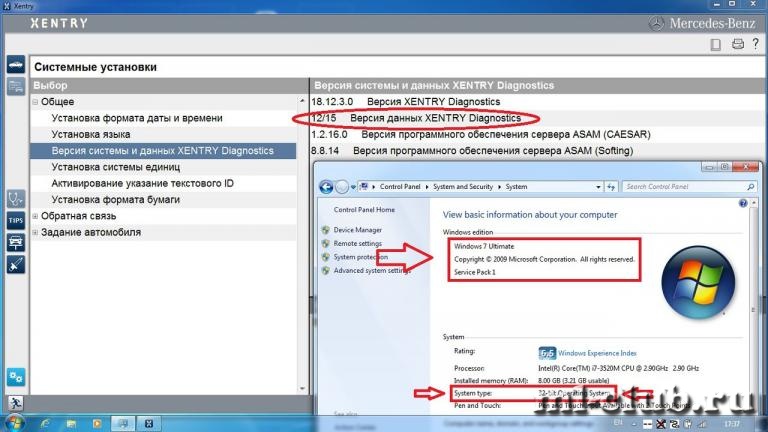
Task: Open the quick test list icon in the Xentry sidebar
Action: coord(16,87)
